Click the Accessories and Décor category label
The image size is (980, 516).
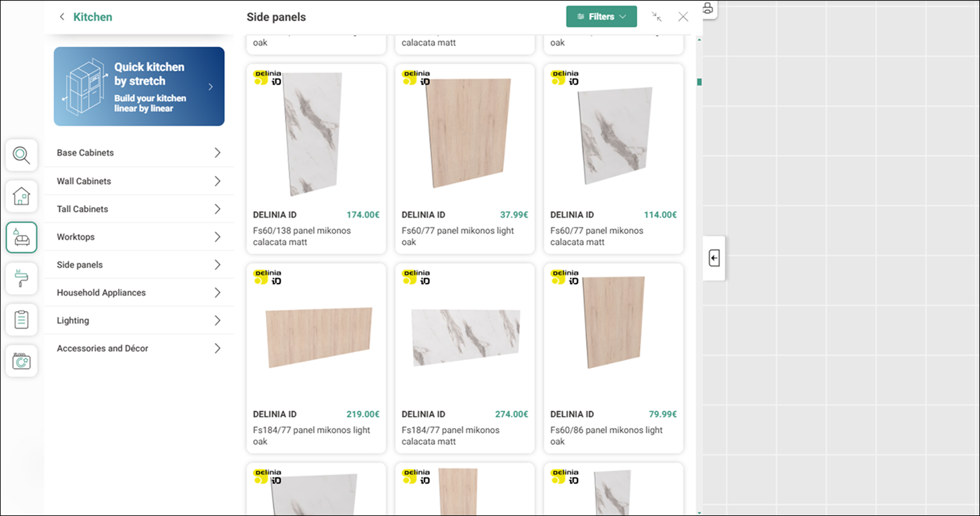pyautogui.click(x=102, y=348)
